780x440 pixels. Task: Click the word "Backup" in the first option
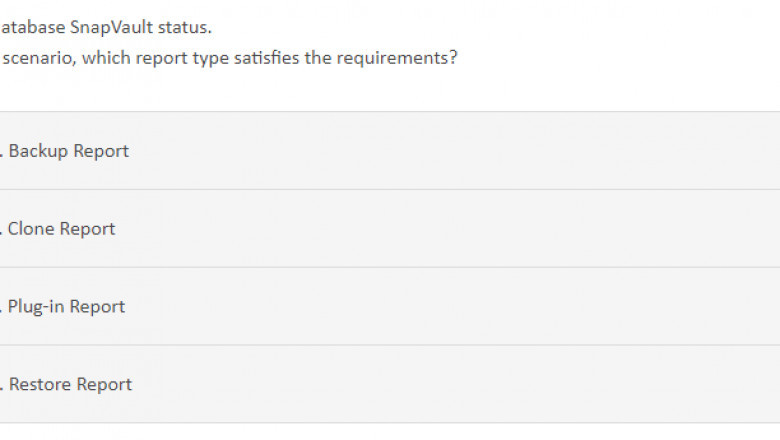(x=38, y=151)
